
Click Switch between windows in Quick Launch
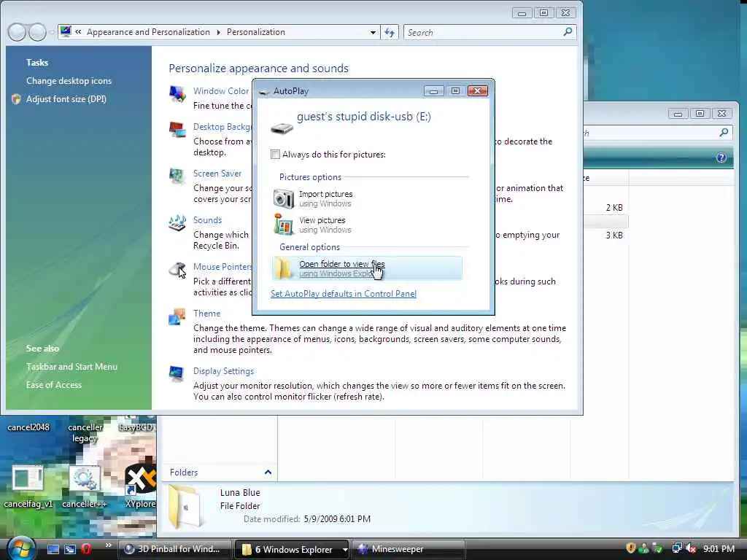[70, 549]
